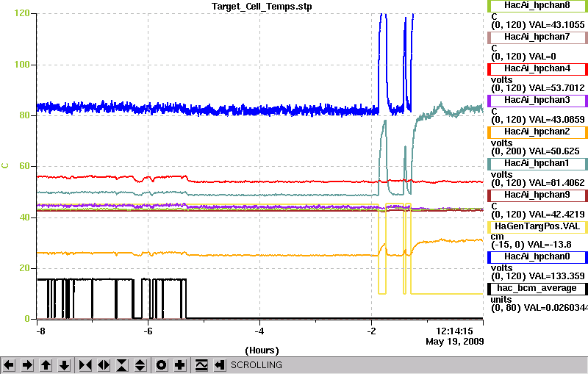
Task: Click the 20 tick label on the y-axis
Action: (24, 268)
